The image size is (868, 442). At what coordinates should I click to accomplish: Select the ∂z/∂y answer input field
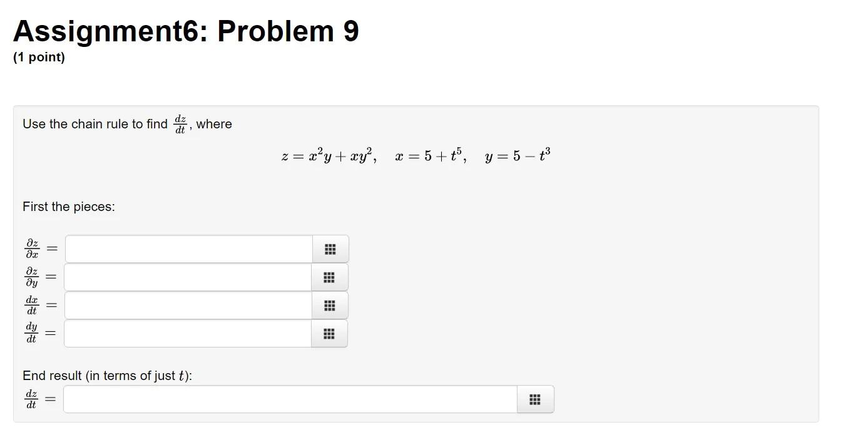(x=188, y=277)
